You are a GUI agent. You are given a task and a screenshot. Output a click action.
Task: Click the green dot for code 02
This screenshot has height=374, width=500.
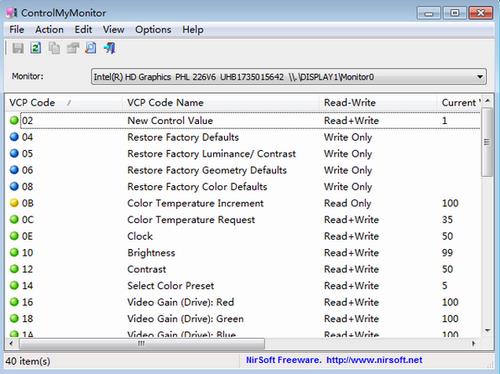pyautogui.click(x=14, y=120)
